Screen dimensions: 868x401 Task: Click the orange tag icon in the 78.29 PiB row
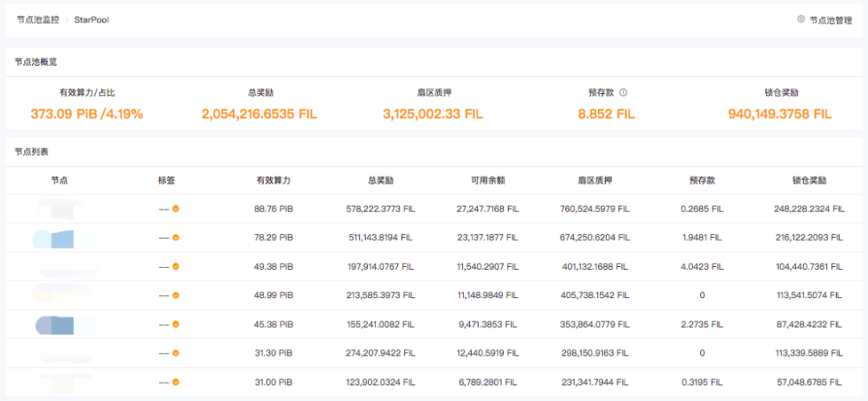175,238
